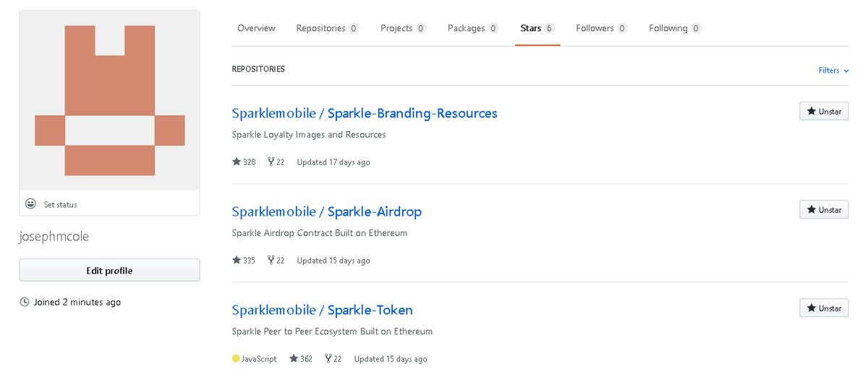This screenshot has height=375, width=868.
Task: Click the josephmcole username text
Action: pyautogui.click(x=54, y=237)
